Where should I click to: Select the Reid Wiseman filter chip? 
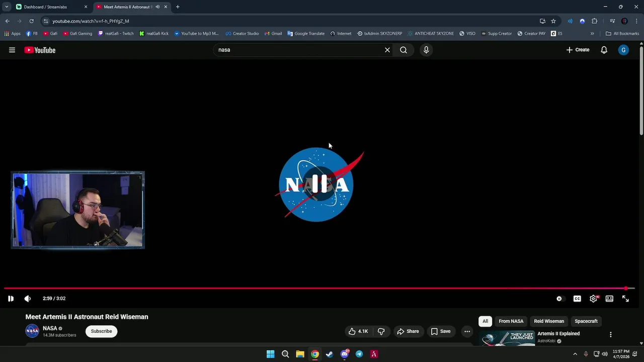[x=549, y=321]
